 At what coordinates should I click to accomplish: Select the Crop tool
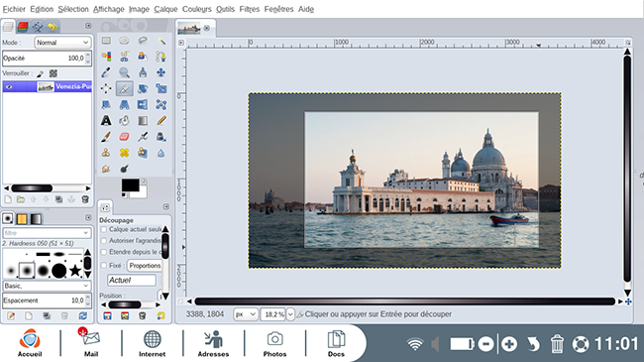click(x=124, y=88)
